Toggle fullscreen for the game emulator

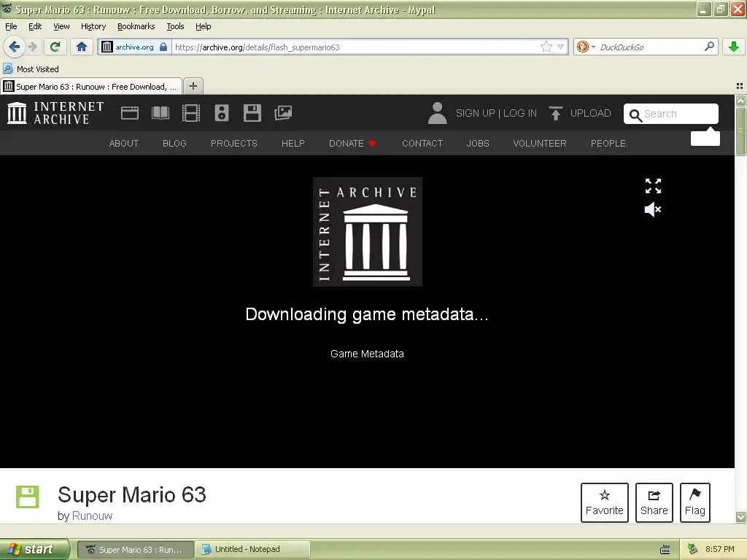[653, 186]
